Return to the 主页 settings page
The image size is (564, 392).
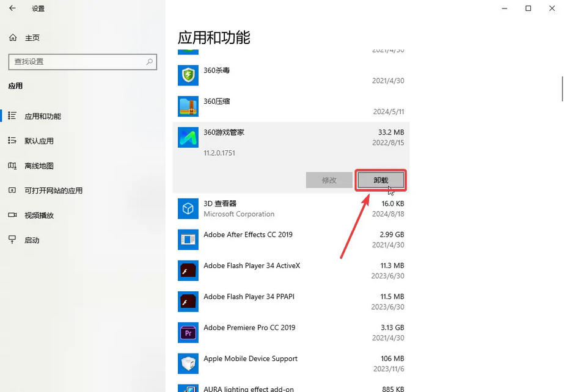[x=32, y=37]
